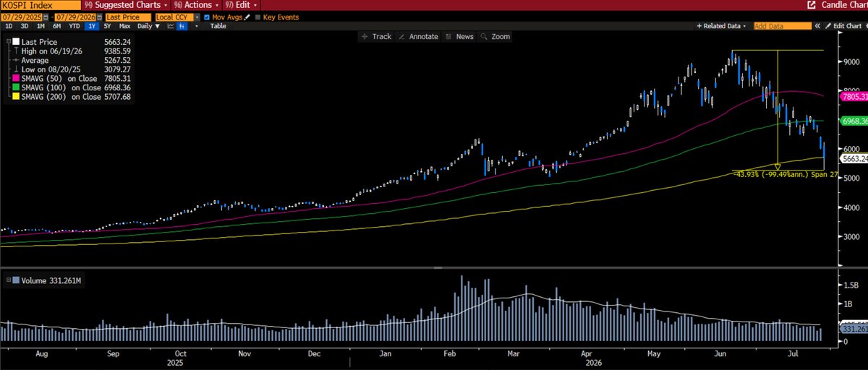
Task: Open the News overlay tool
Action: tap(460, 36)
